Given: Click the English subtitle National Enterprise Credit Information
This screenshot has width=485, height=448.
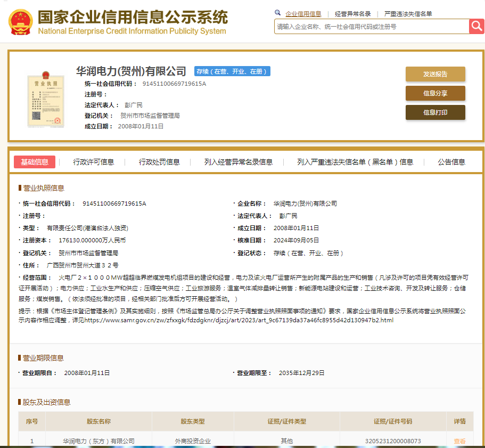Looking at the screenshot, I should (132, 31).
